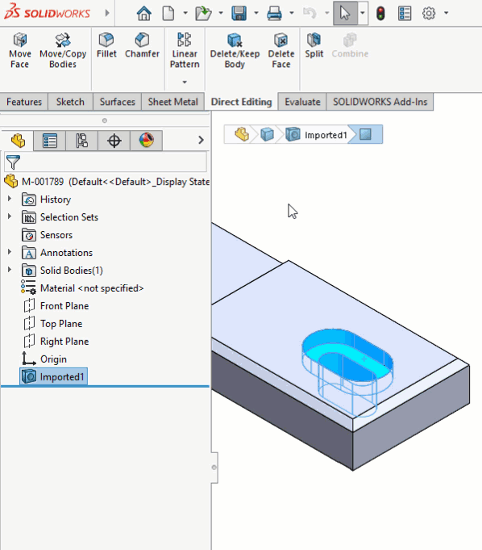Expand the History tree node

[x=9, y=199]
